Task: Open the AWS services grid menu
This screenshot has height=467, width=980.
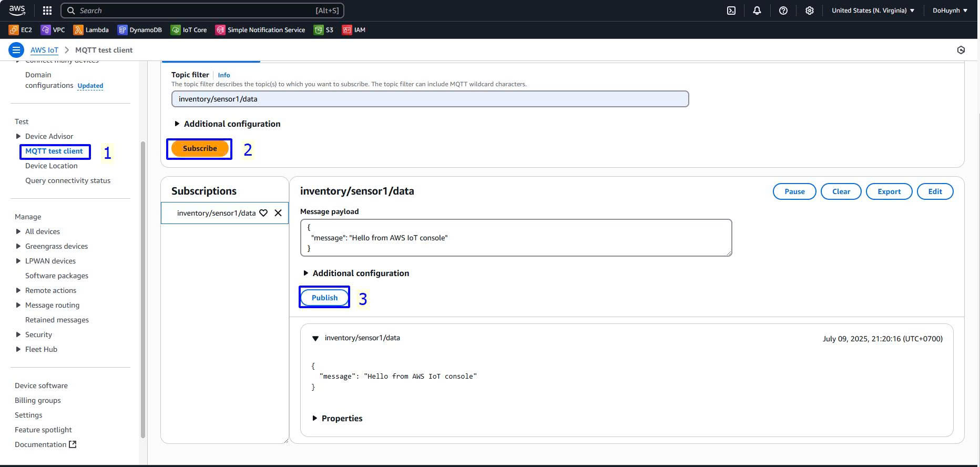Action: pyautogui.click(x=47, y=11)
